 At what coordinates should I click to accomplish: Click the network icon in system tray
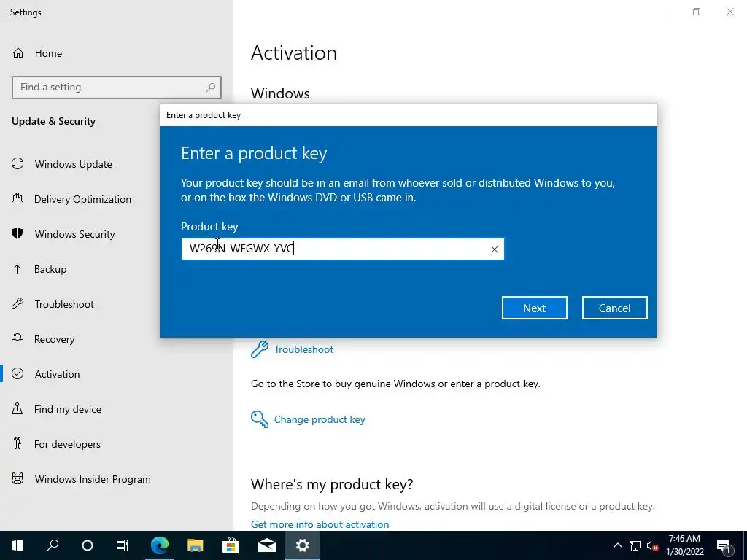click(x=635, y=545)
